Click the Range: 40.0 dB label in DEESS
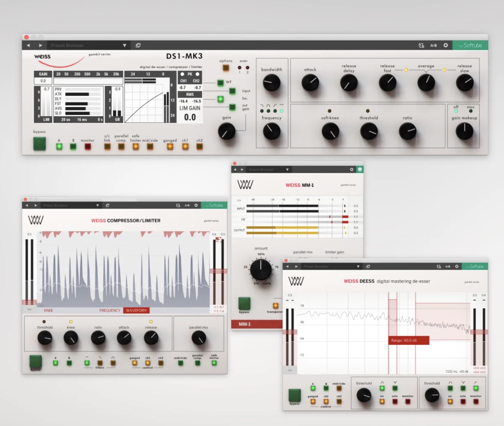Screen dimensions: 504x426 [x=409, y=341]
